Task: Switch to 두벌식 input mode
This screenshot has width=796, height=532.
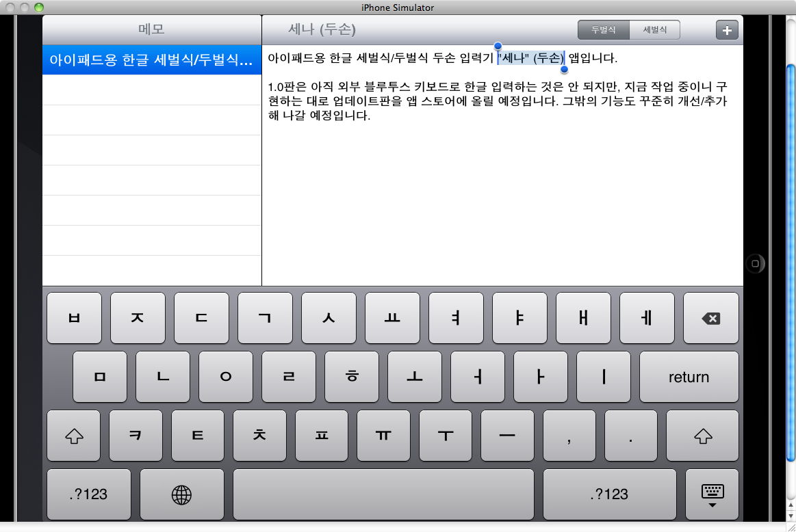Action: 603,30
